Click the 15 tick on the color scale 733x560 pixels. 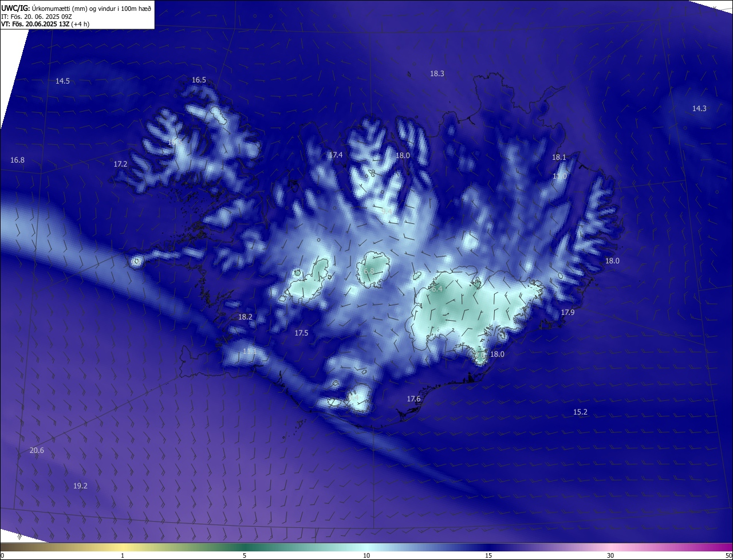488,555
